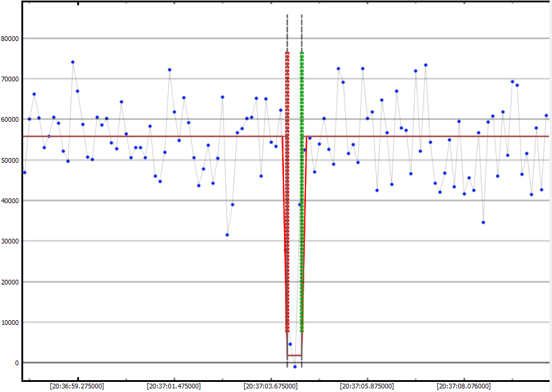Pick the lowest data point below zero

click(295, 366)
